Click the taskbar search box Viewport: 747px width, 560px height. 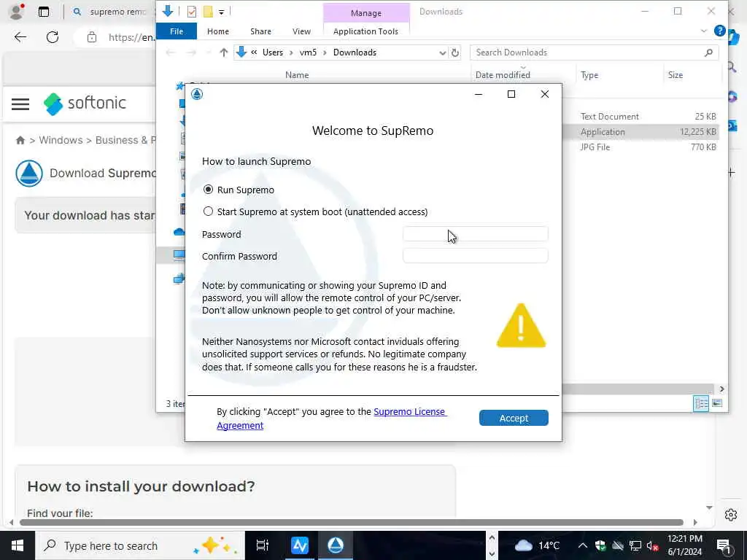[x=140, y=545]
